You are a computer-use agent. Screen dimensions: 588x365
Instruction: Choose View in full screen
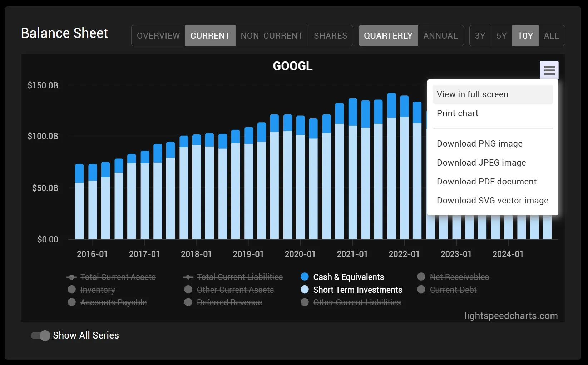click(x=493, y=94)
